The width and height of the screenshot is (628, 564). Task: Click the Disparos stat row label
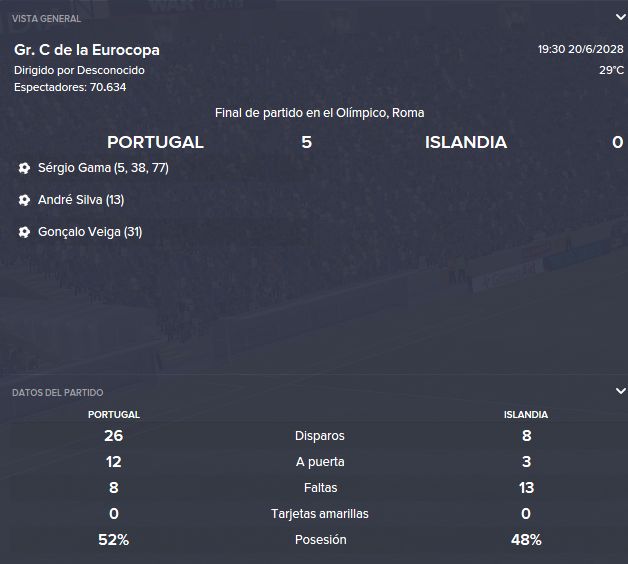pyautogui.click(x=320, y=436)
